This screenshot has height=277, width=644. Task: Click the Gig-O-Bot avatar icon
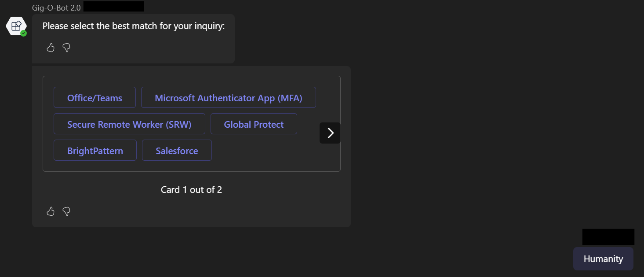(x=16, y=26)
